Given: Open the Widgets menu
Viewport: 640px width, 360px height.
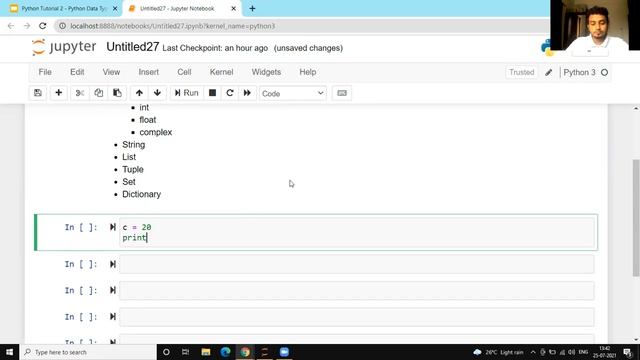Looking at the screenshot, I should tap(266, 72).
